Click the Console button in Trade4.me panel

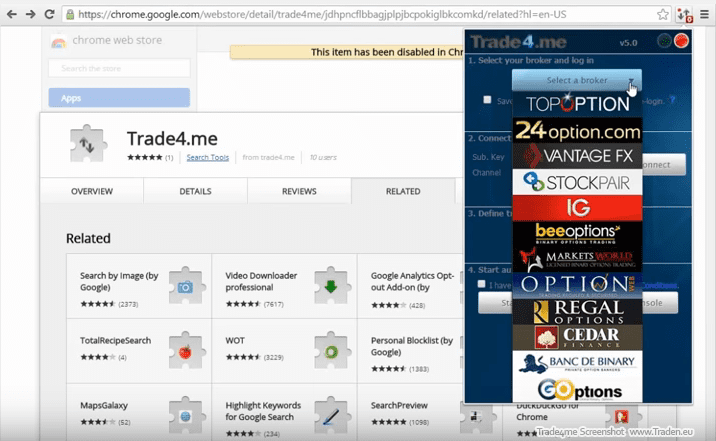click(660, 303)
